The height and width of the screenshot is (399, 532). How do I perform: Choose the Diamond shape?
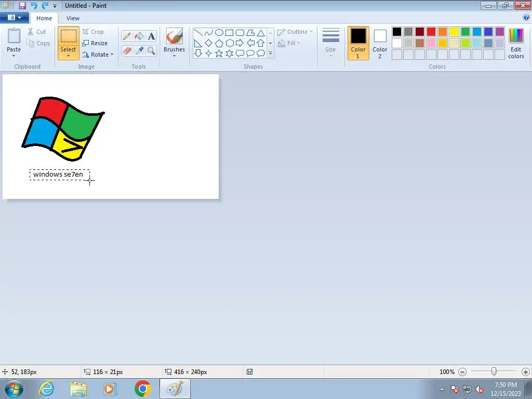click(x=209, y=43)
